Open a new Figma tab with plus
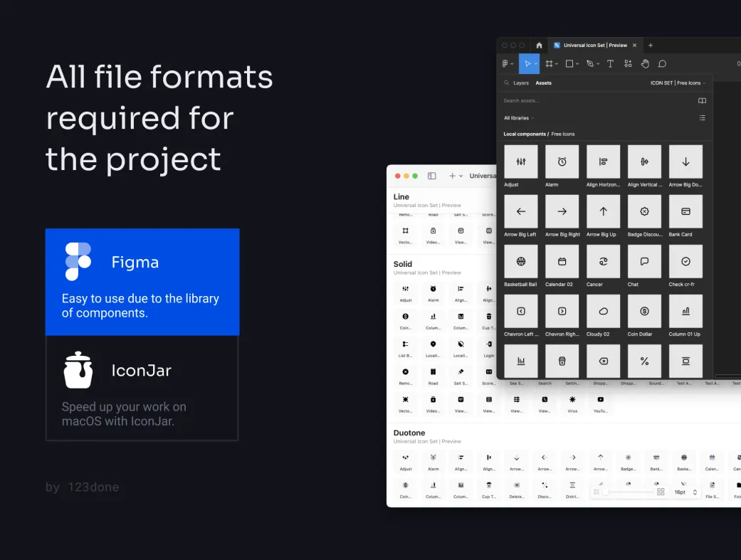The width and height of the screenshot is (741, 560). pyautogui.click(x=651, y=46)
